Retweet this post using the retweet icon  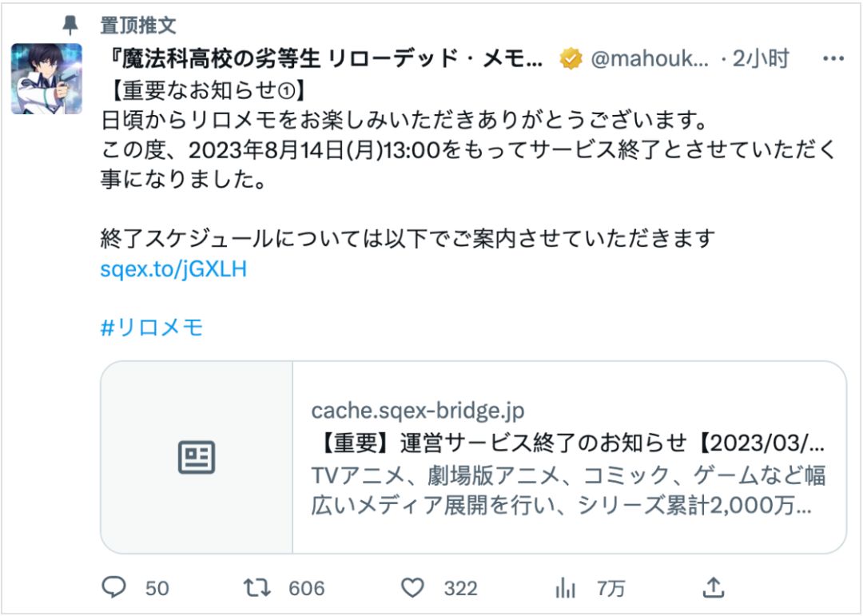click(x=257, y=588)
